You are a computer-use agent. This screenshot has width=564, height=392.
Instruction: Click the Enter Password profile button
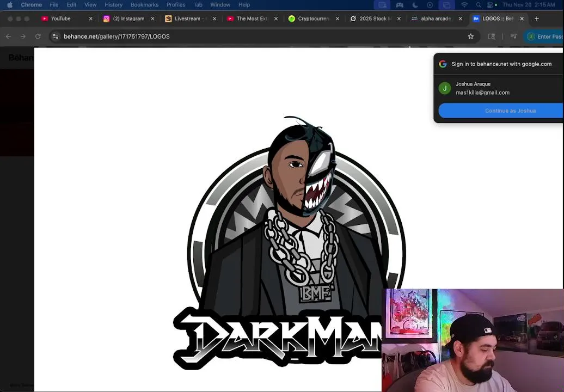coord(544,36)
